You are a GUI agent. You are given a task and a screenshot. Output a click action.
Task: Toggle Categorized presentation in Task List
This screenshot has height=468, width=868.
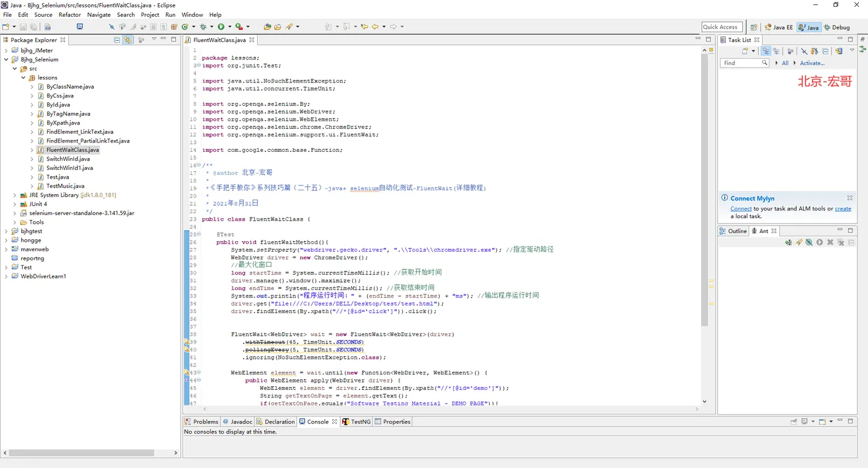pyautogui.click(x=766, y=51)
